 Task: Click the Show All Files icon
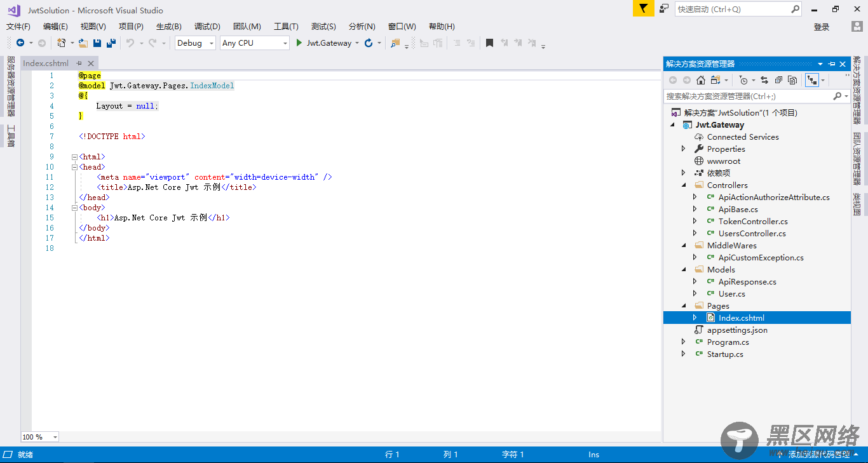[x=792, y=80]
